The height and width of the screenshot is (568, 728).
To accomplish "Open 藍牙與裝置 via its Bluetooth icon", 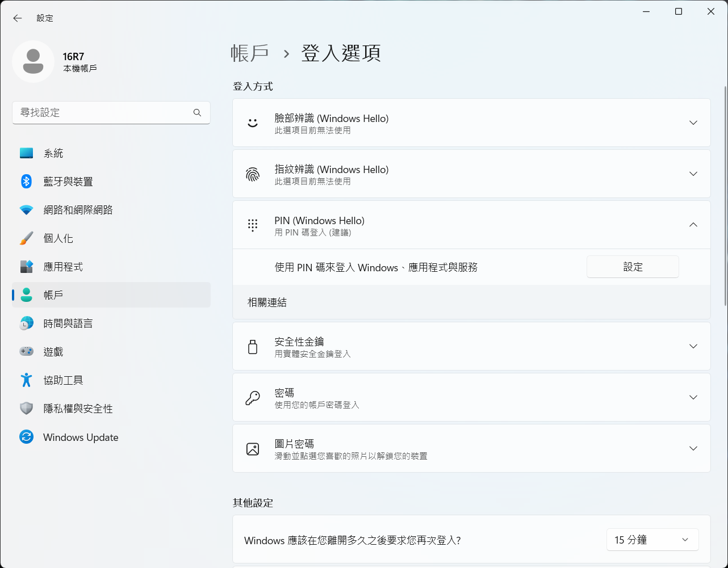I will pyautogui.click(x=27, y=182).
